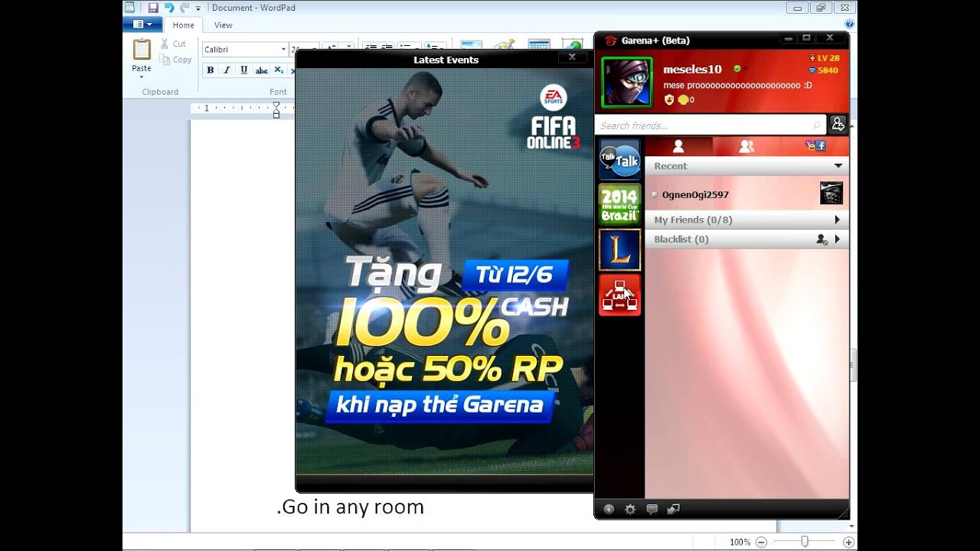Click the share arrow icon in Garena footer
Image resolution: width=980 pixels, height=551 pixels.
coord(673,509)
